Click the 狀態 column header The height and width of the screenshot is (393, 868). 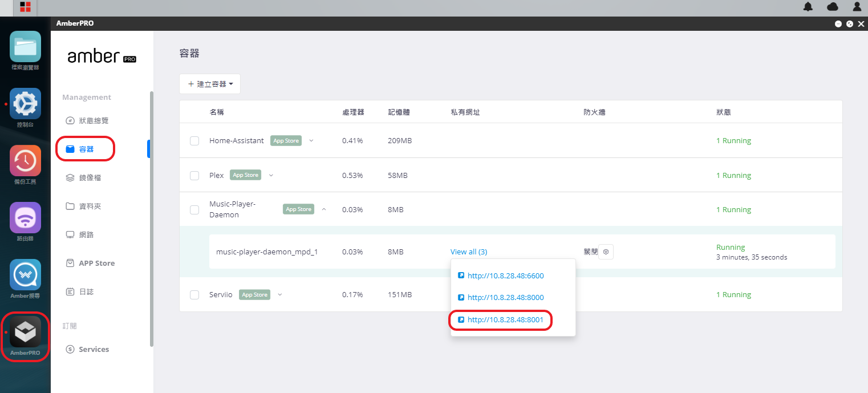724,112
